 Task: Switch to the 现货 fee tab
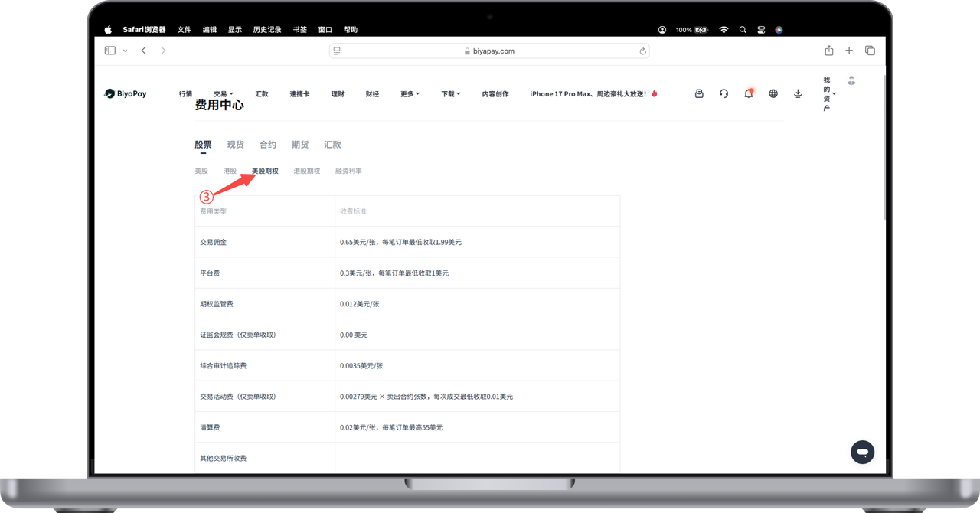[236, 144]
